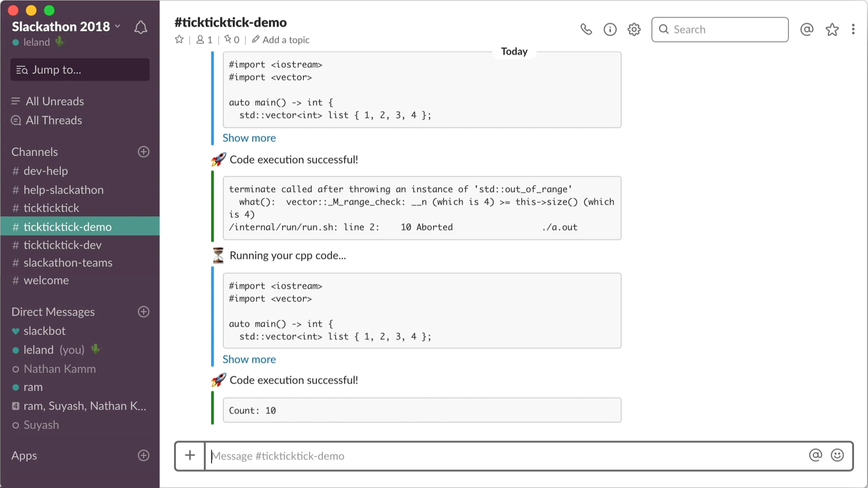Star the #tickticktick-demo channel
The width and height of the screenshot is (868, 488).
179,39
